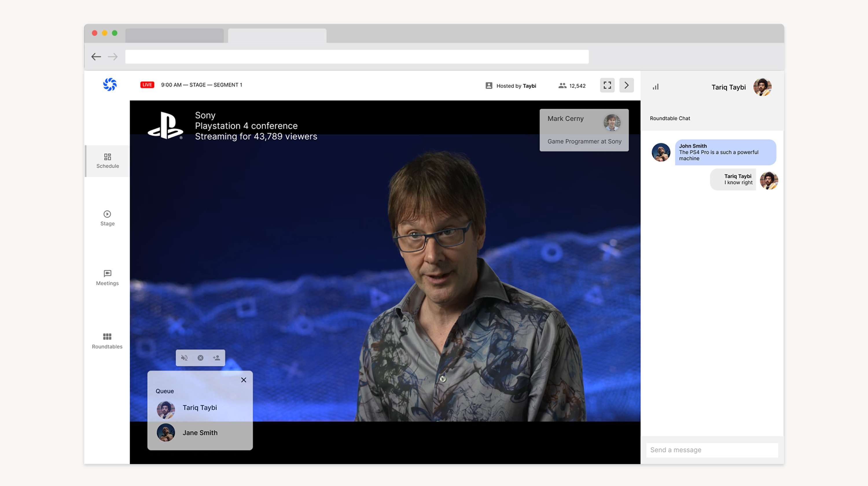Viewport: 868px width, 486px height.
Task: Click the blue swirl app logo
Action: point(110,84)
